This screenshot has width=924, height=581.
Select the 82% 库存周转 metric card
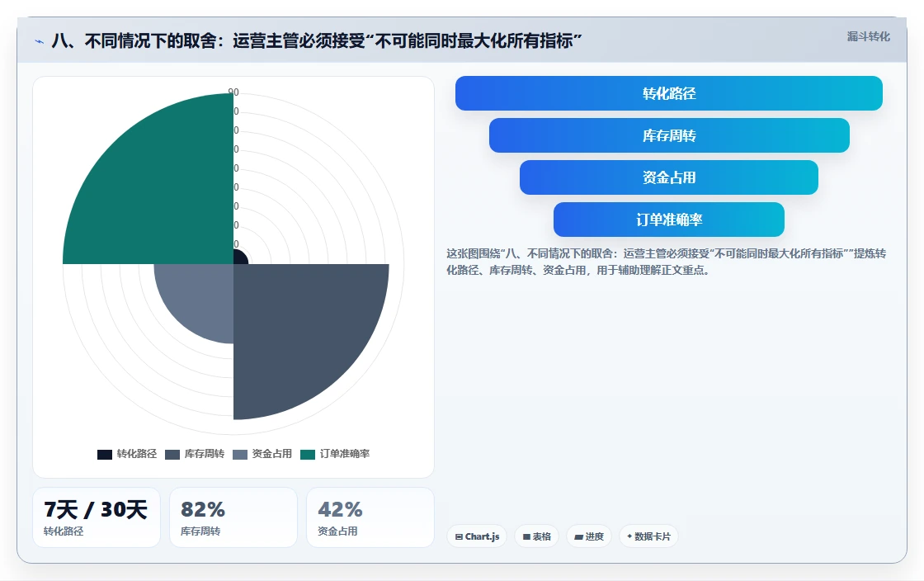click(x=233, y=517)
